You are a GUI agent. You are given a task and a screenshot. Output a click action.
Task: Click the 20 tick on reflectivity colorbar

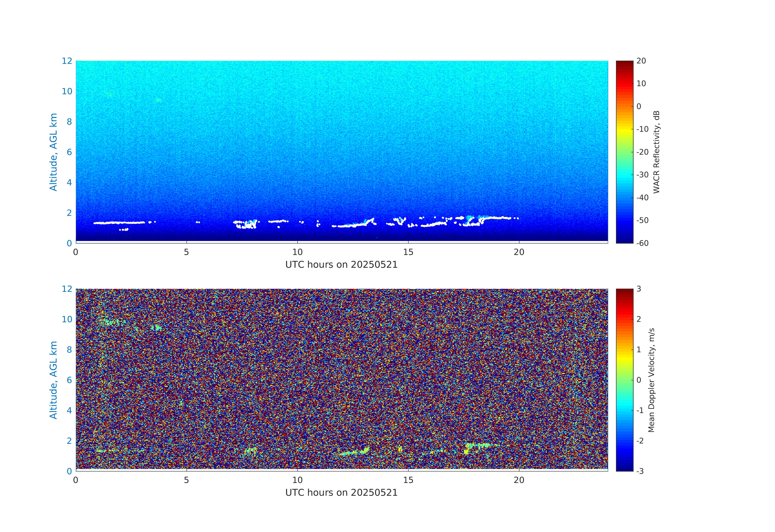[641, 61]
